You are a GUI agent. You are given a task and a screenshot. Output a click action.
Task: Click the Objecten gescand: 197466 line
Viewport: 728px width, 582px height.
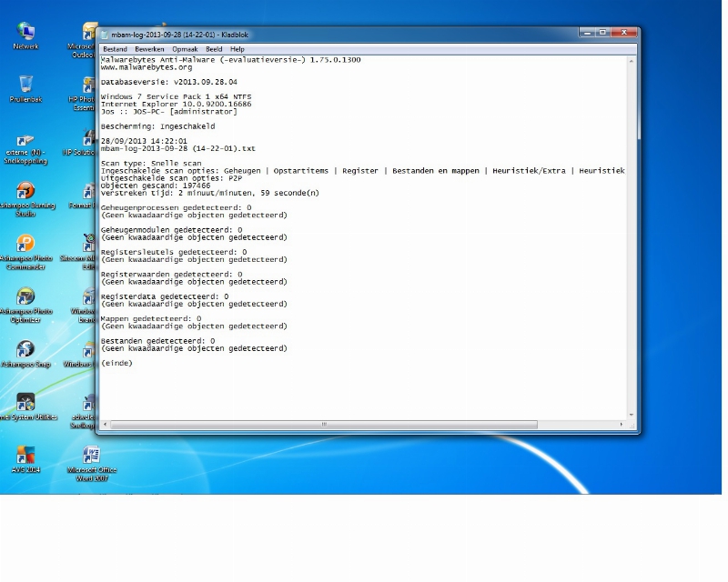[156, 186]
